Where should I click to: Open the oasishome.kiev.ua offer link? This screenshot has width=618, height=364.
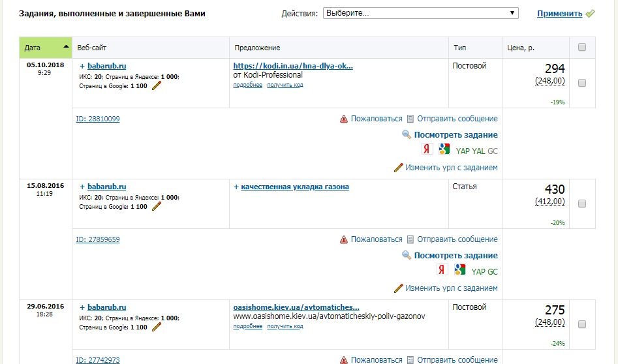coord(296,307)
